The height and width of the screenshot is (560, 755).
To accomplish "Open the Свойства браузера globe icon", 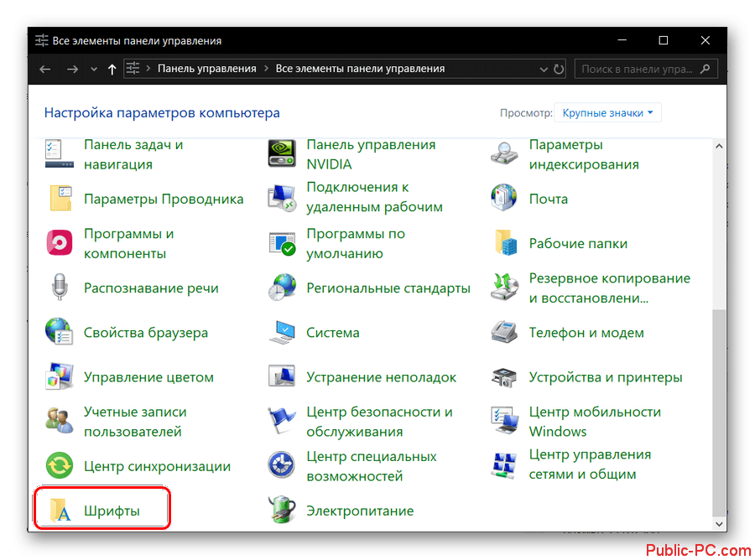I will (x=60, y=333).
